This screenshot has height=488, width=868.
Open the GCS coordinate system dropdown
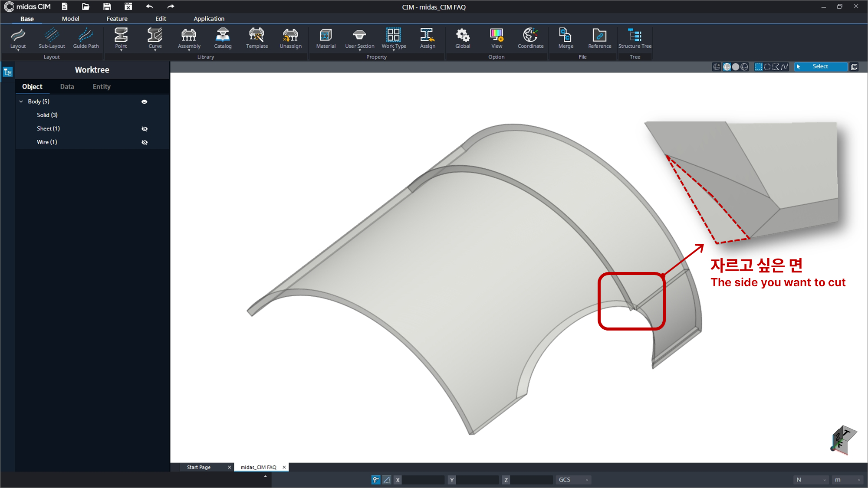click(x=573, y=480)
